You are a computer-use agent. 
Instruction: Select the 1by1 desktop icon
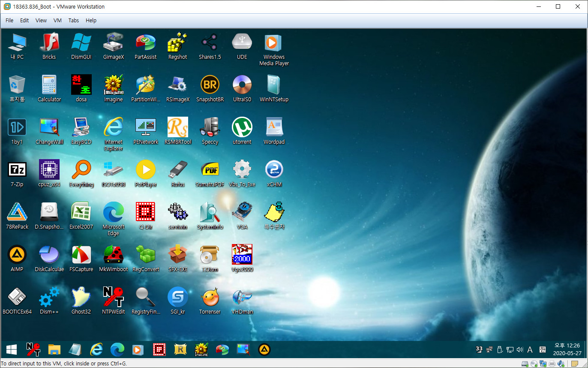pyautogui.click(x=17, y=131)
